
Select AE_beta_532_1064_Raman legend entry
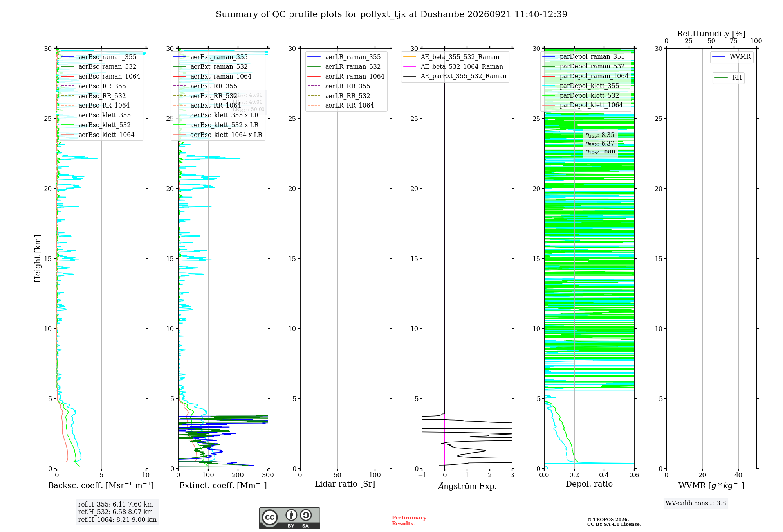[453, 67]
